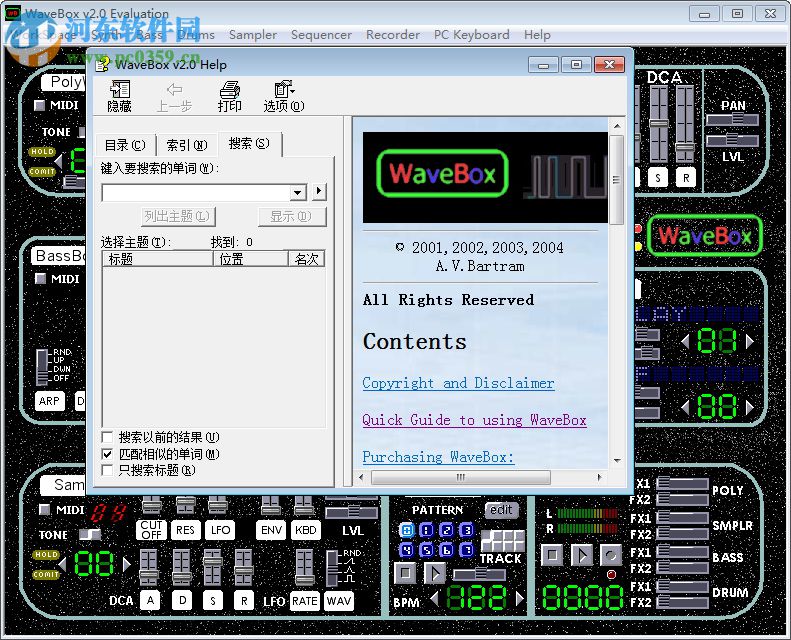Play the pattern sequencer
Image resolution: width=791 pixels, height=640 pixels.
(435, 573)
